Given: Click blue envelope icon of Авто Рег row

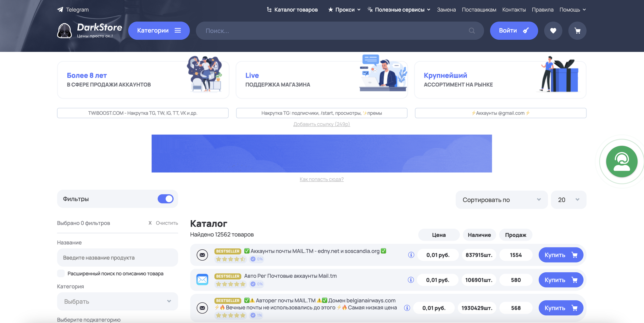Looking at the screenshot, I should [x=202, y=280].
